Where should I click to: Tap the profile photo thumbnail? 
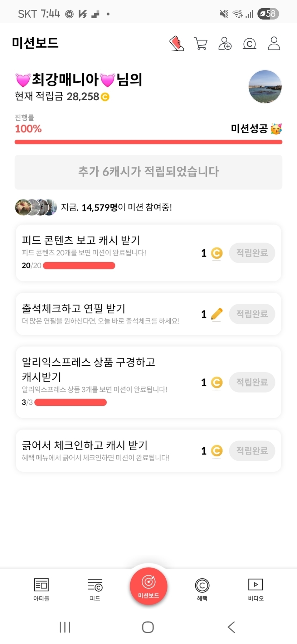click(265, 87)
